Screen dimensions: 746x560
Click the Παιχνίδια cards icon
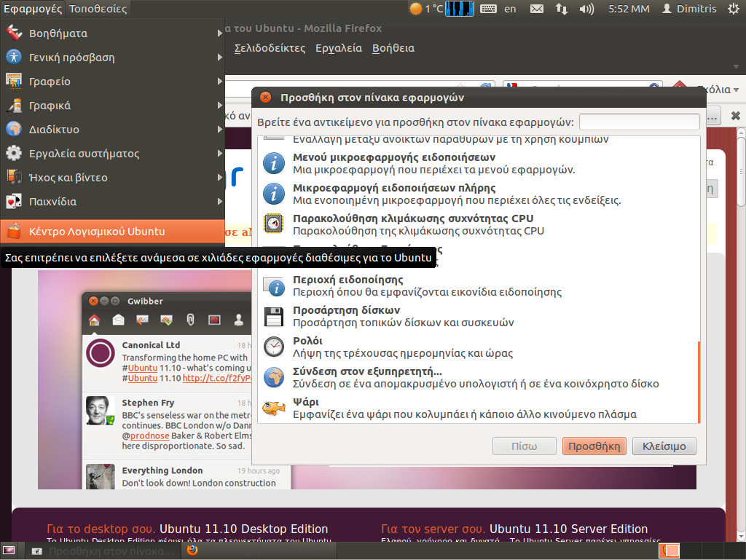[14, 201]
